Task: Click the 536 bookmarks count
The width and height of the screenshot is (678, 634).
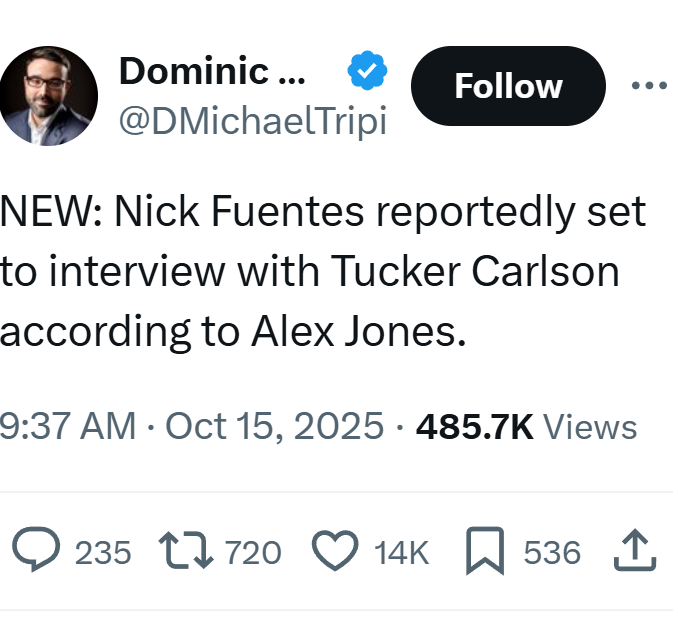Action: pyautogui.click(x=552, y=552)
